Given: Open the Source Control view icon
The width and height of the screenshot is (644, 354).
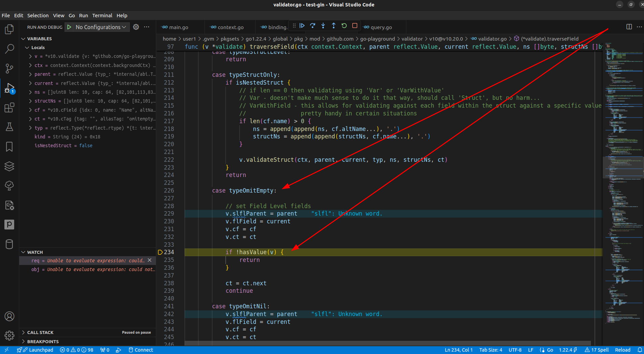Looking at the screenshot, I should point(9,69).
